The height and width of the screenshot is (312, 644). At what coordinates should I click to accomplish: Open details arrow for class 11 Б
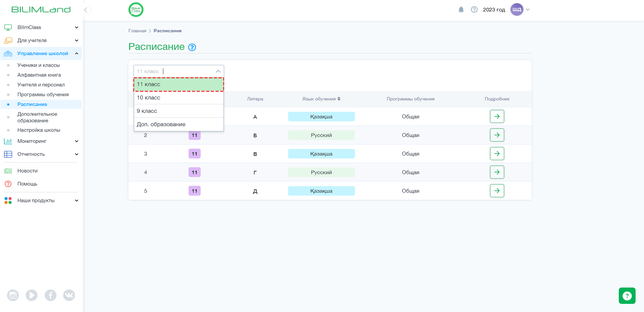[x=497, y=135]
